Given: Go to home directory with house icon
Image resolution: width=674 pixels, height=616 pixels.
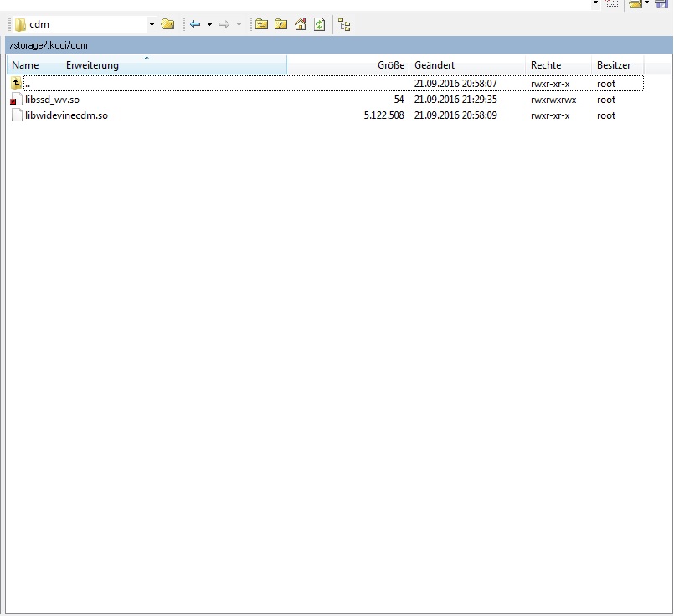Looking at the screenshot, I should tap(301, 24).
